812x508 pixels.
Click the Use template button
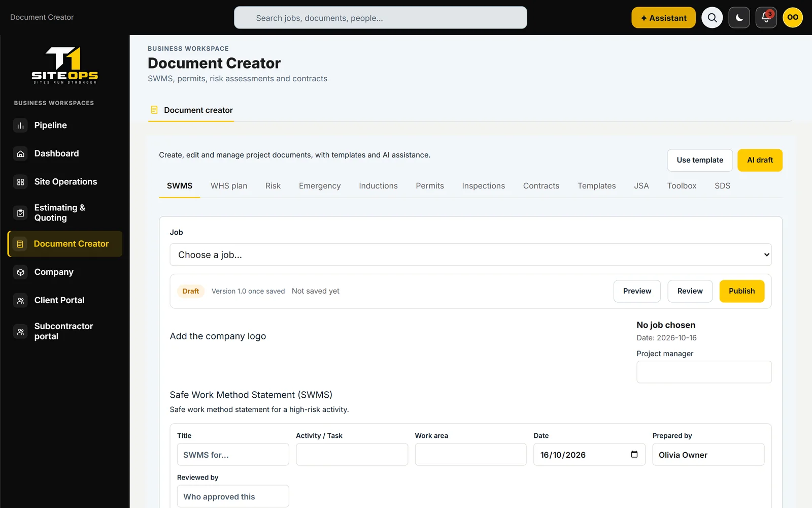click(700, 160)
